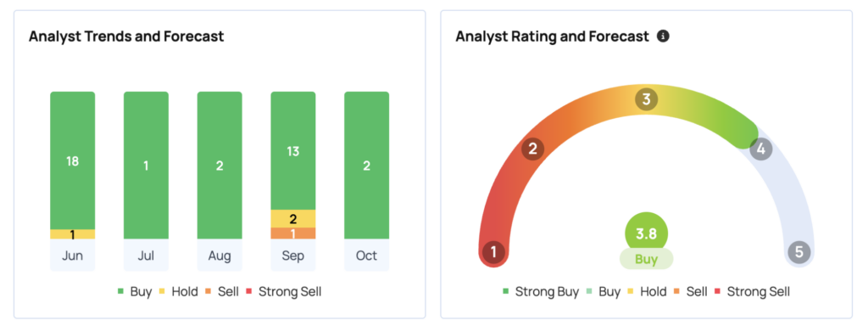Image resolution: width=868 pixels, height=326 pixels.
Task: Toggle Buy legend in Analyst Trends chart
Action: tap(135, 292)
